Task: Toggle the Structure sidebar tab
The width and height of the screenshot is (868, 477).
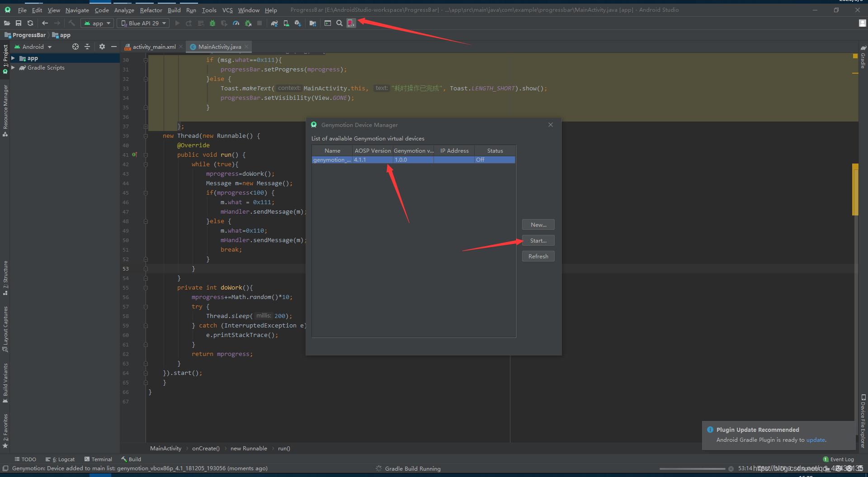Action: coord(5,278)
